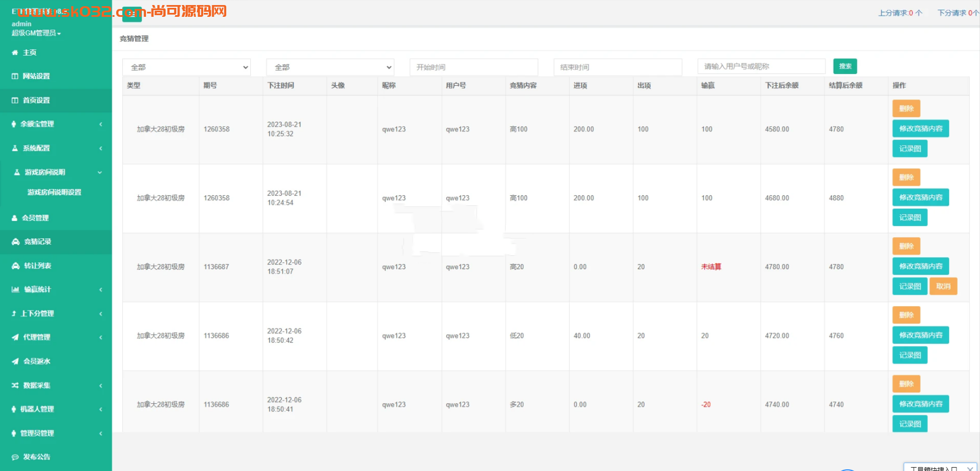The image size is (980, 471).
Task: Delete the 2023-08-21 10:25:32 bet record
Action: (x=906, y=108)
